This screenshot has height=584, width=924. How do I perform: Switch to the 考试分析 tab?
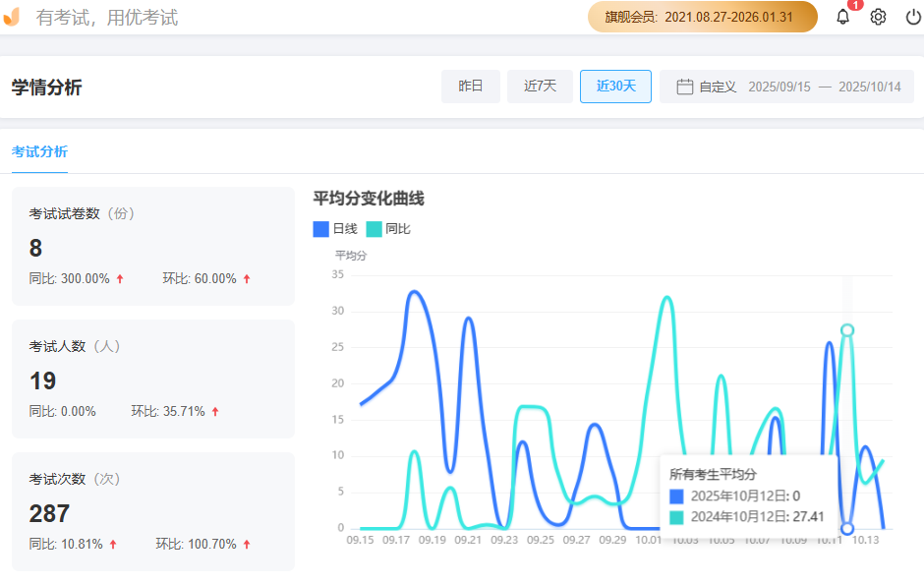[39, 151]
